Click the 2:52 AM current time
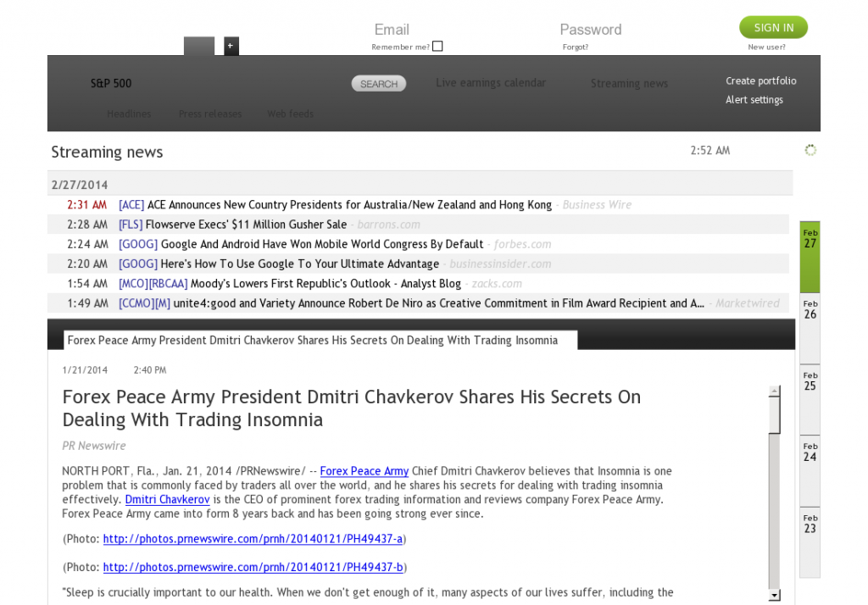Viewport: 868px width, 605px height. coord(710,151)
